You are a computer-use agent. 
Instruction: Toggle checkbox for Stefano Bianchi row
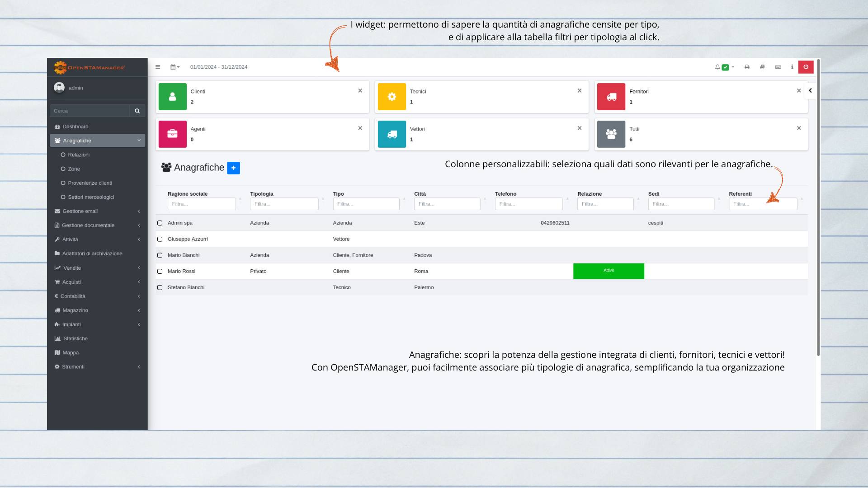(160, 287)
